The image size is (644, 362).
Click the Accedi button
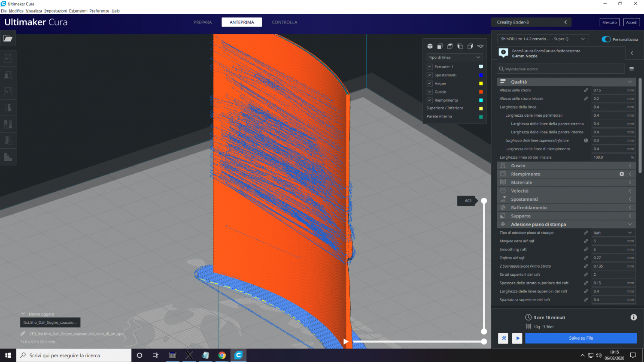tap(632, 22)
